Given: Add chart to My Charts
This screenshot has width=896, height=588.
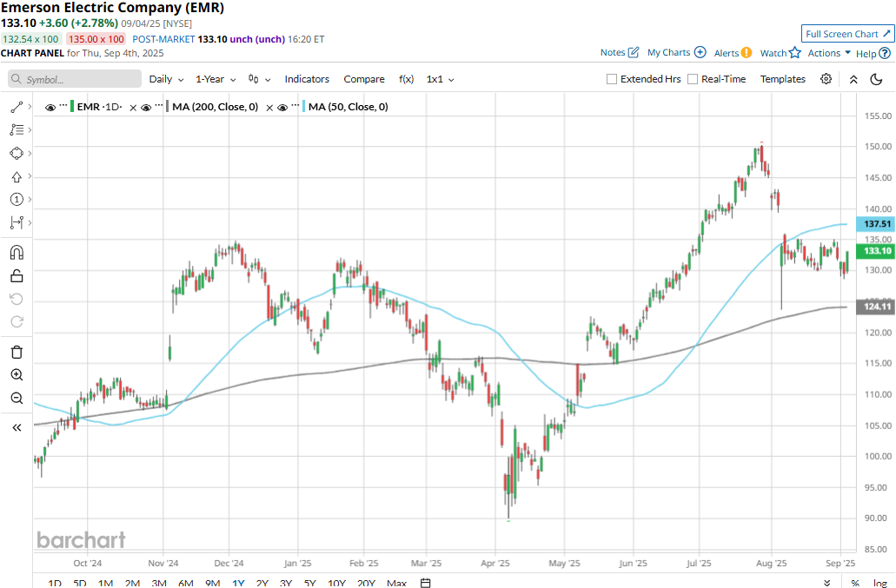Looking at the screenshot, I should [x=677, y=52].
